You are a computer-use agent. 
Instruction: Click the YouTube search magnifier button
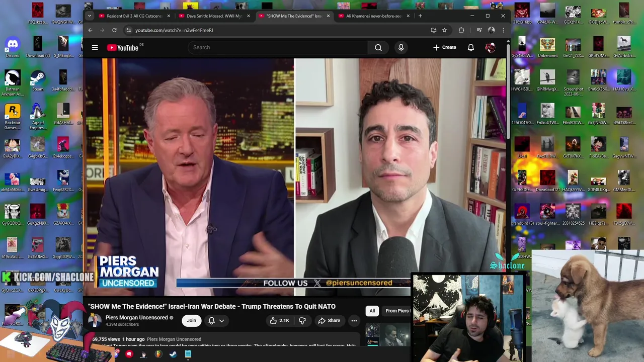click(x=378, y=48)
